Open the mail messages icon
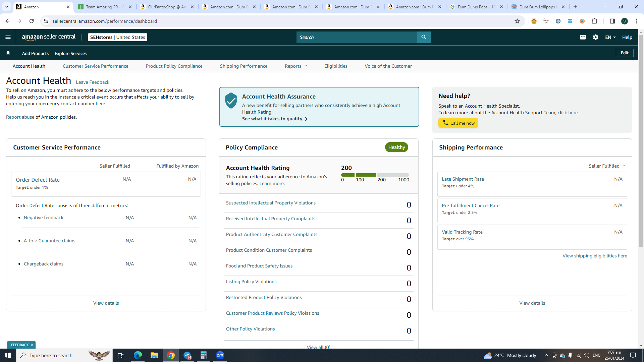 pyautogui.click(x=583, y=37)
